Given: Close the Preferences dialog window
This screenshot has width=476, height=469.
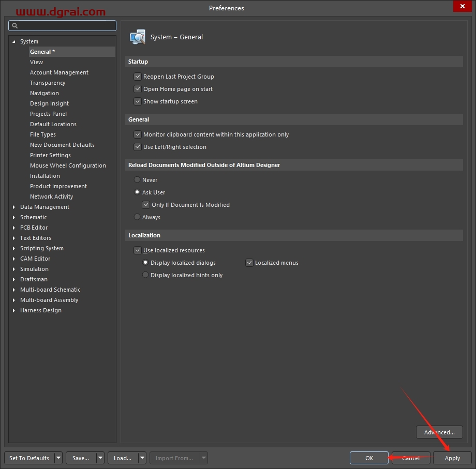Looking at the screenshot, I should [x=461, y=7].
